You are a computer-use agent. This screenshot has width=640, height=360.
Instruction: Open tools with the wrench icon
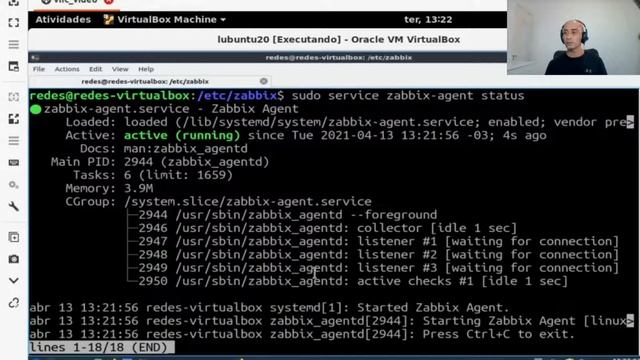13,206
